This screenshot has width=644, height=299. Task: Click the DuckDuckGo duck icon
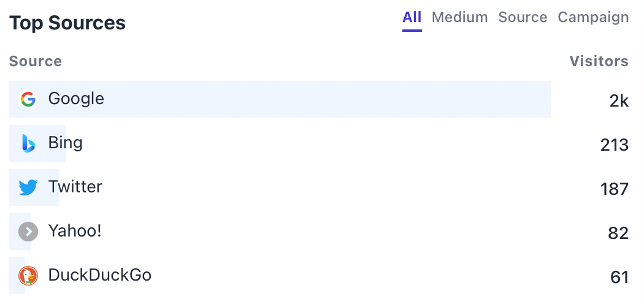click(x=28, y=276)
